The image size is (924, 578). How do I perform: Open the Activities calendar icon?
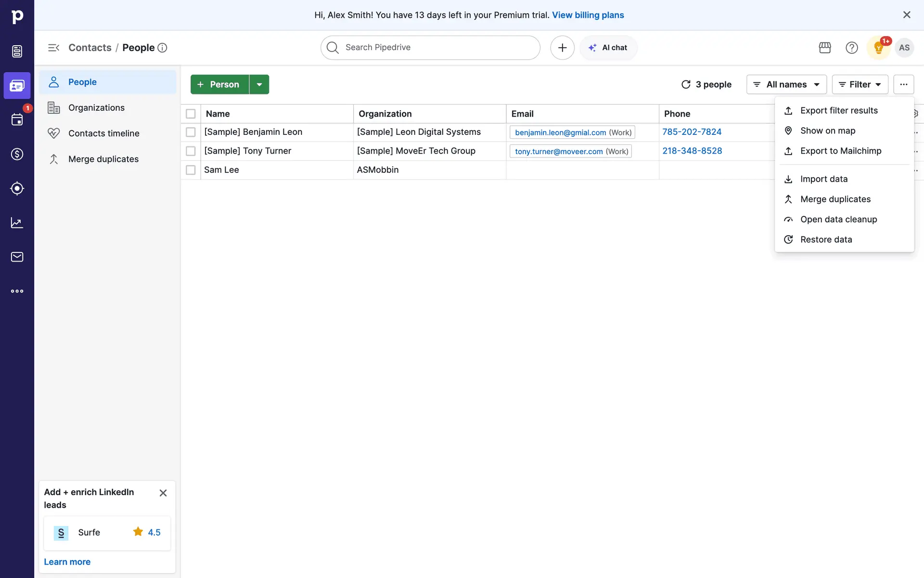pos(17,120)
